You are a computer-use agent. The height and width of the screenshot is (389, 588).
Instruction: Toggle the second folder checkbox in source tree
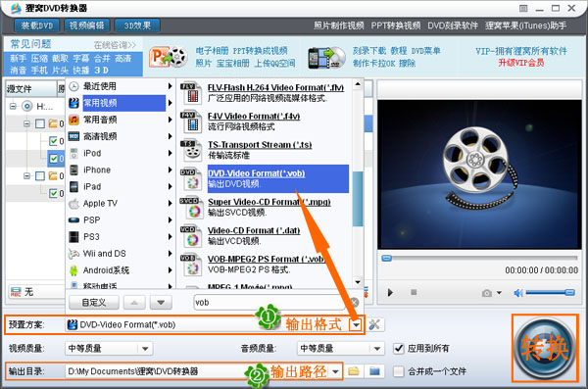pos(40,175)
